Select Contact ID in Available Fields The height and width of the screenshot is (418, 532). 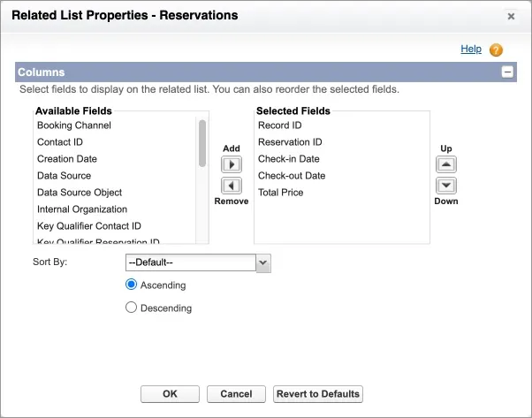[60, 142]
